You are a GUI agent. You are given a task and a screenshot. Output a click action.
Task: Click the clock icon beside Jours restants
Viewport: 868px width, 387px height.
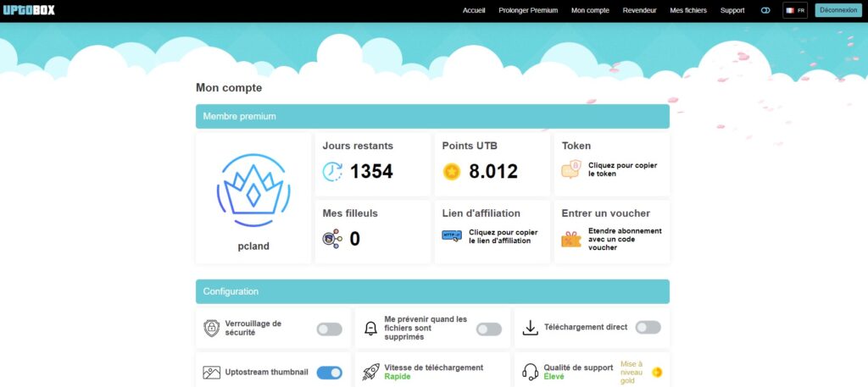coord(333,171)
